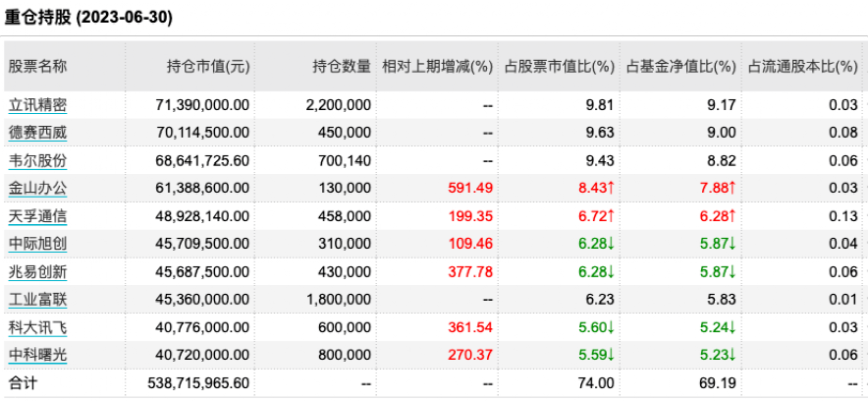This screenshot has width=868, height=402.
Task: Click the 持仓数量 column header
Action: [x=342, y=67]
